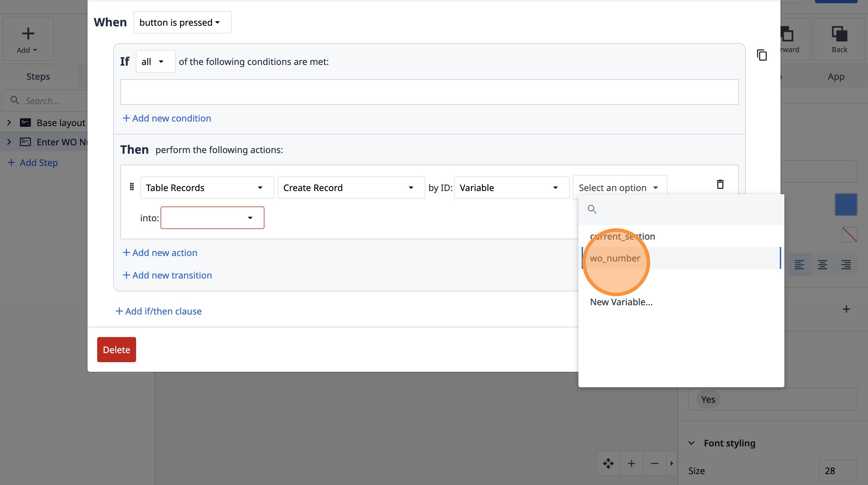Click the red Delete button

pyautogui.click(x=116, y=350)
